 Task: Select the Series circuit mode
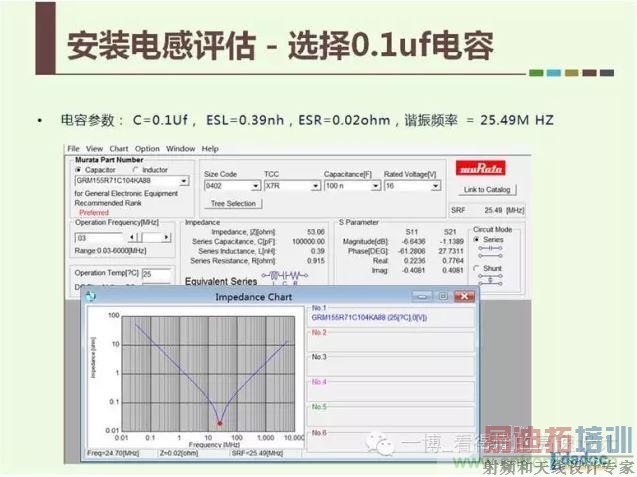(x=477, y=240)
